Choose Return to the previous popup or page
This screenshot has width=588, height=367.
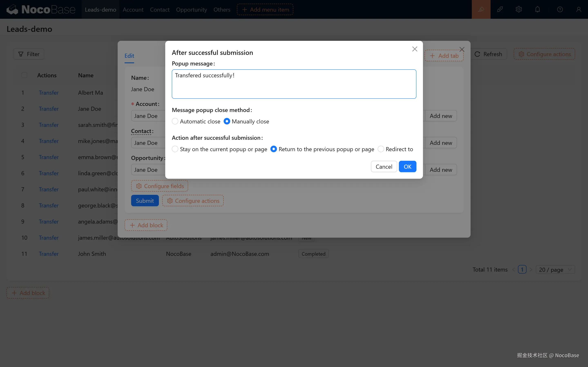click(x=274, y=149)
